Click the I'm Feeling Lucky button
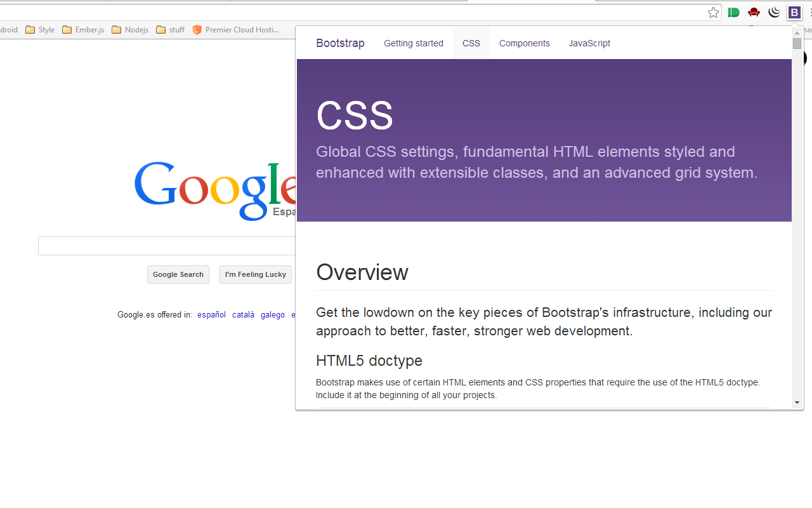812x508 pixels. pos(256,274)
